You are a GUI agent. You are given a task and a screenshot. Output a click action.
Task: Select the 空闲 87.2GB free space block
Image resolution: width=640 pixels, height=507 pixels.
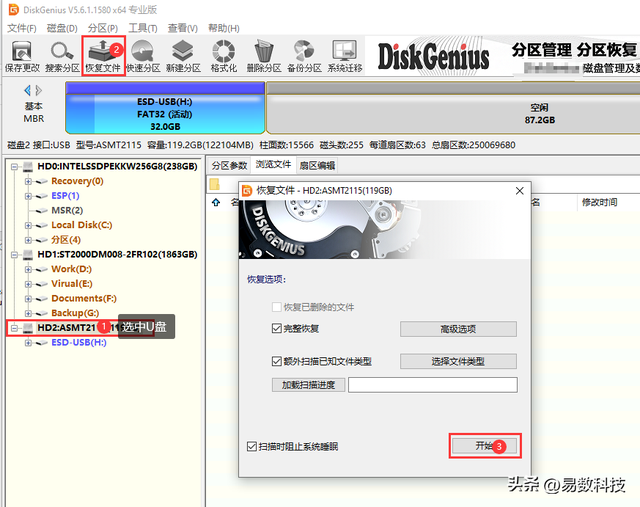[453, 108]
